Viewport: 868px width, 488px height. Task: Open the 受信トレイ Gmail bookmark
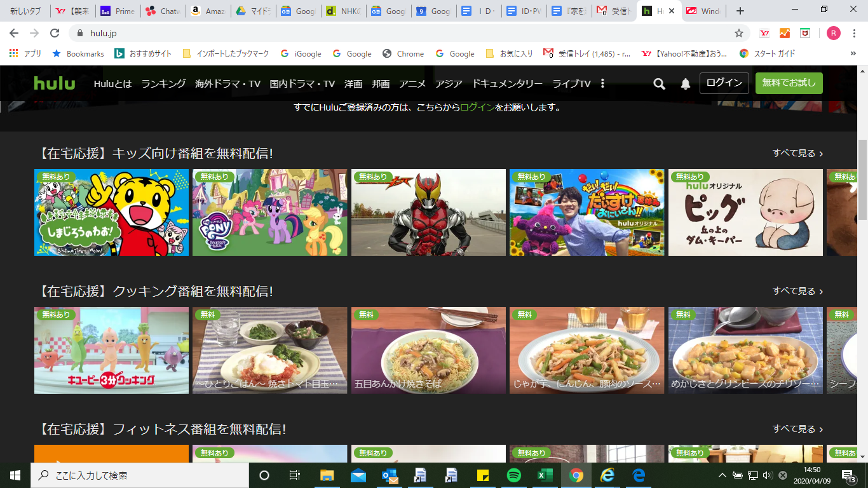coord(587,54)
